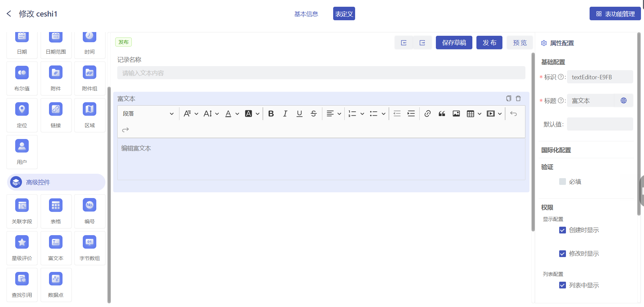The height and width of the screenshot is (307, 644).
Task: Decrease indent in the rich text toolbar
Action: pyautogui.click(x=397, y=114)
